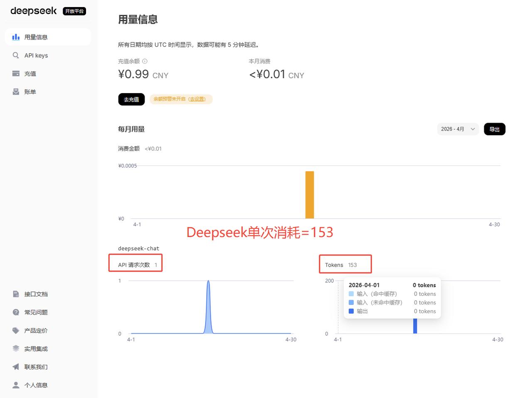The width and height of the screenshot is (532, 398).
Task: Click the 导出 export button
Action: click(x=494, y=129)
